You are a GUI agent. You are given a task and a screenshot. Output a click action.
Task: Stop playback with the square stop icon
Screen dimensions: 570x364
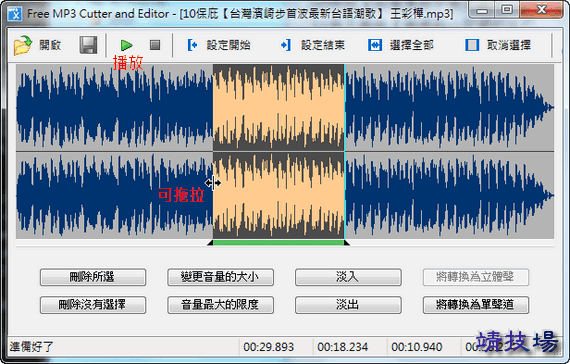click(x=155, y=45)
